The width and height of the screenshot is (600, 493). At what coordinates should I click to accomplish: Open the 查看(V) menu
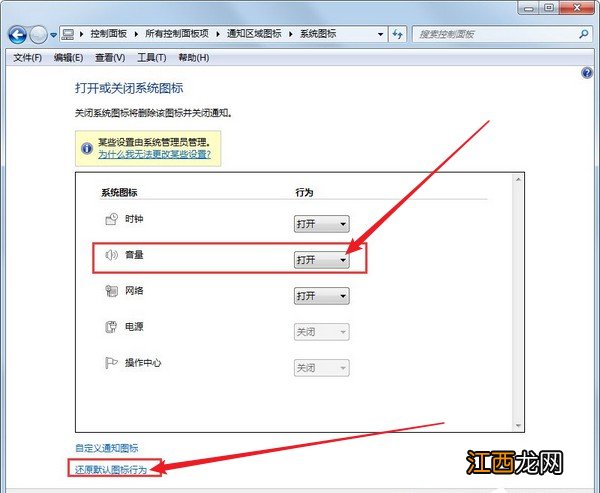tap(110, 58)
